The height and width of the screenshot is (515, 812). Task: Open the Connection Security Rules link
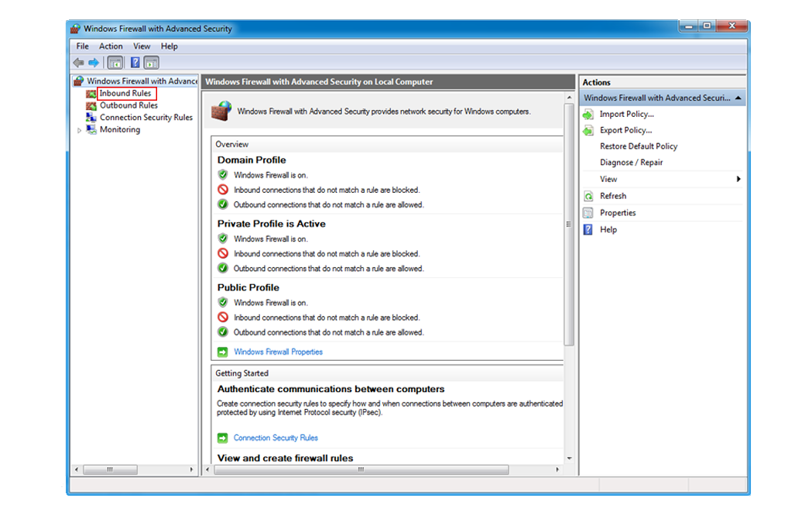point(276,438)
